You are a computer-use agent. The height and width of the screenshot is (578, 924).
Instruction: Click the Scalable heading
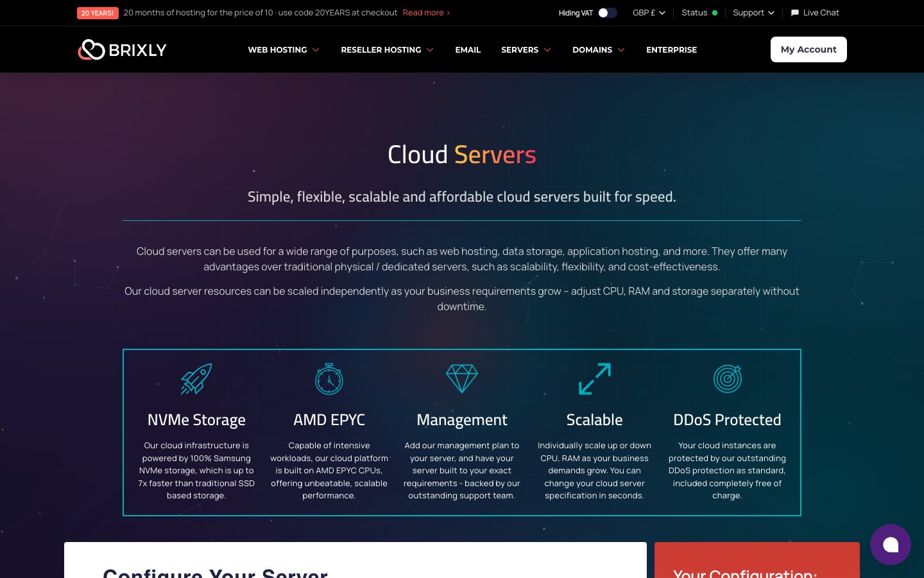pyautogui.click(x=595, y=420)
